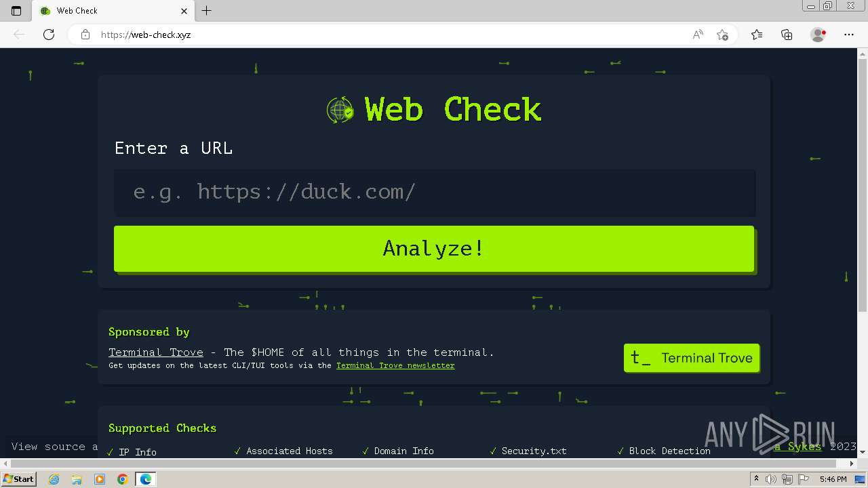The width and height of the screenshot is (868, 488).
Task: Click the site info lock icon
Action: coord(85,35)
